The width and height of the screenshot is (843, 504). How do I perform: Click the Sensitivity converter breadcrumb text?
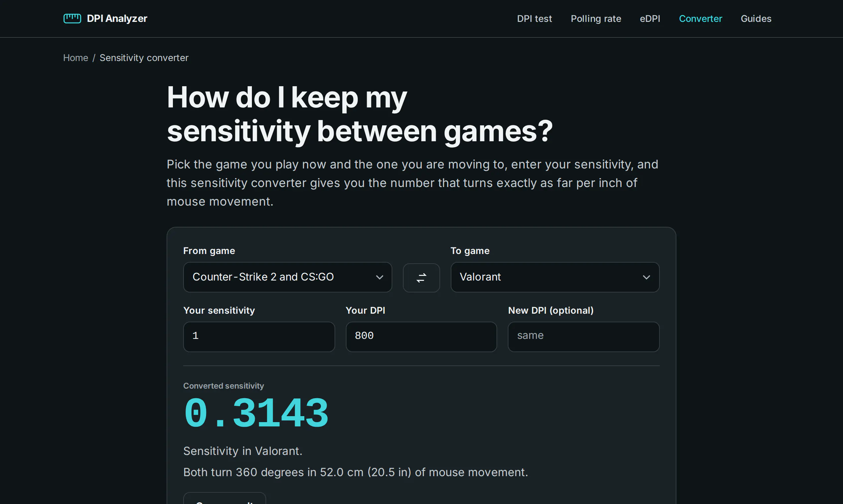(144, 58)
